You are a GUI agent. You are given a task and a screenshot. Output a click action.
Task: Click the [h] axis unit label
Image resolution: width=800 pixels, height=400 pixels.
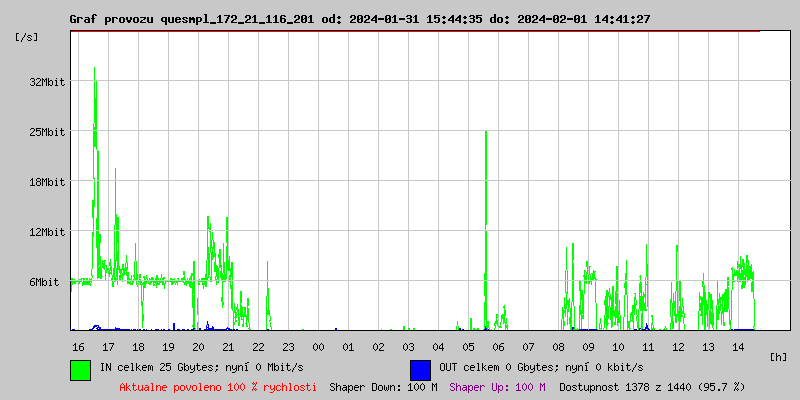pyautogui.click(x=778, y=357)
